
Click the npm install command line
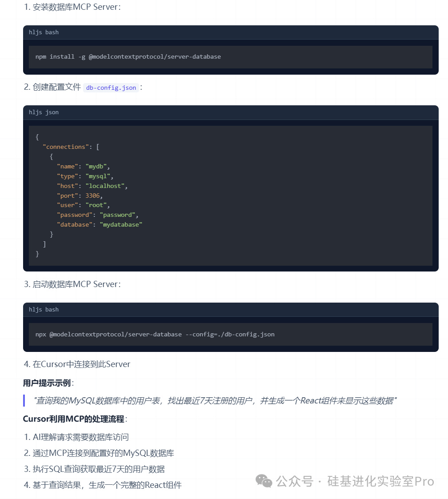pos(128,56)
